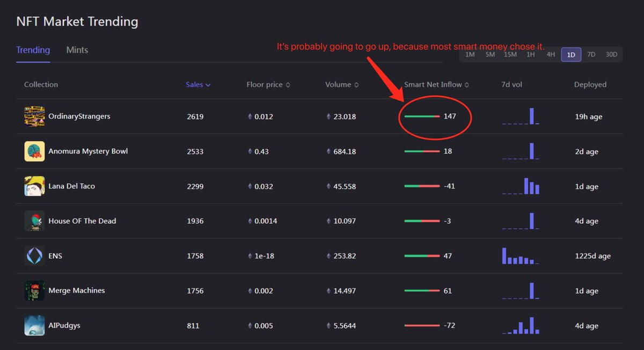644x350 pixels.
Task: Click Anomura Mystery Bowl inflow bar
Action: 422,151
